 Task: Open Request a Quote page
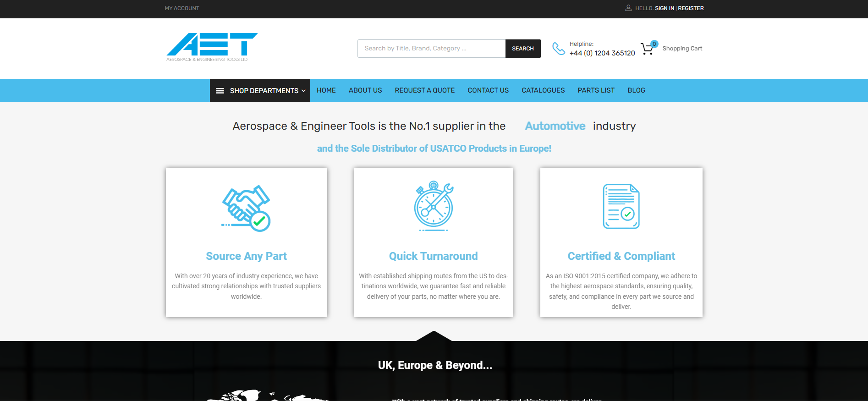pos(425,90)
